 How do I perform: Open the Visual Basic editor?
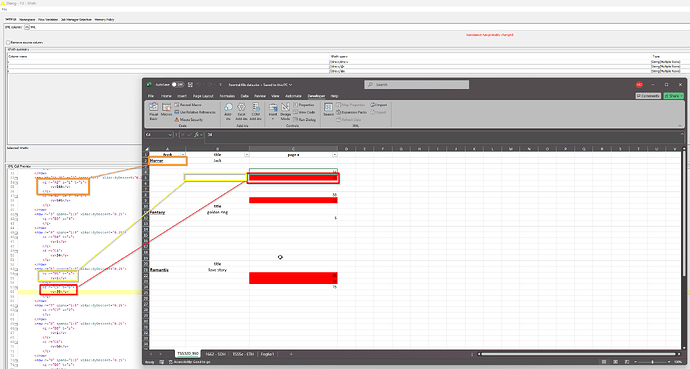(x=153, y=111)
